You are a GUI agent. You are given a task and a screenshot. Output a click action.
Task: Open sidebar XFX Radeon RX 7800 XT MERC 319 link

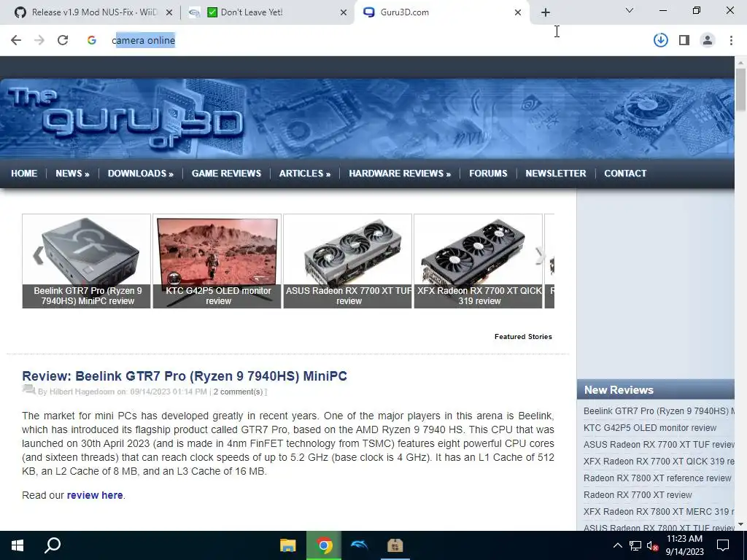pyautogui.click(x=659, y=511)
